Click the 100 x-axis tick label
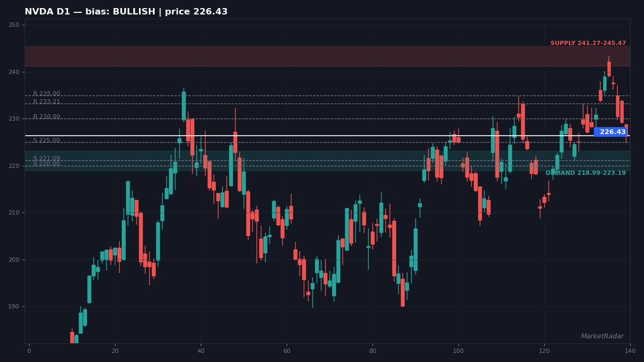 point(458,351)
